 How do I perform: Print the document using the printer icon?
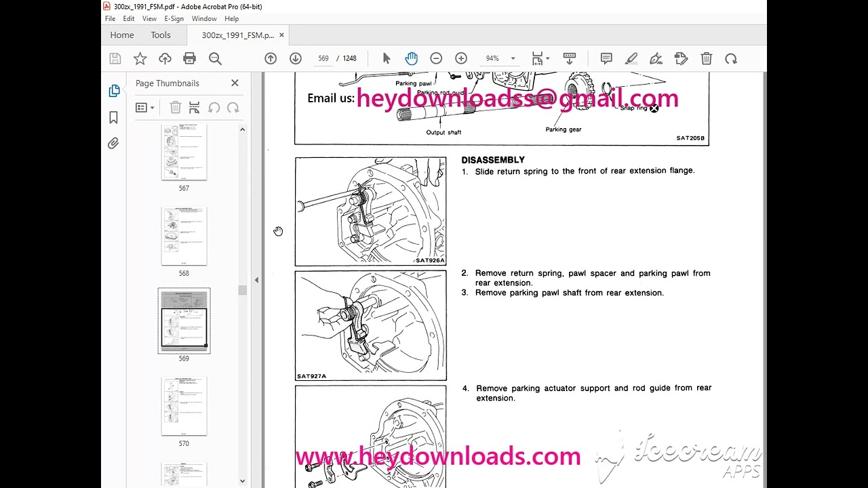(190, 59)
